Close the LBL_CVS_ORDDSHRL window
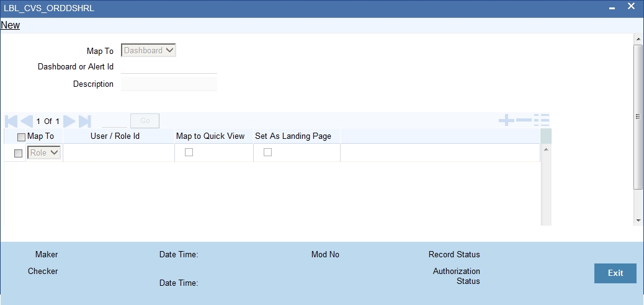Screen dimensions: 644x305 [x=632, y=6]
